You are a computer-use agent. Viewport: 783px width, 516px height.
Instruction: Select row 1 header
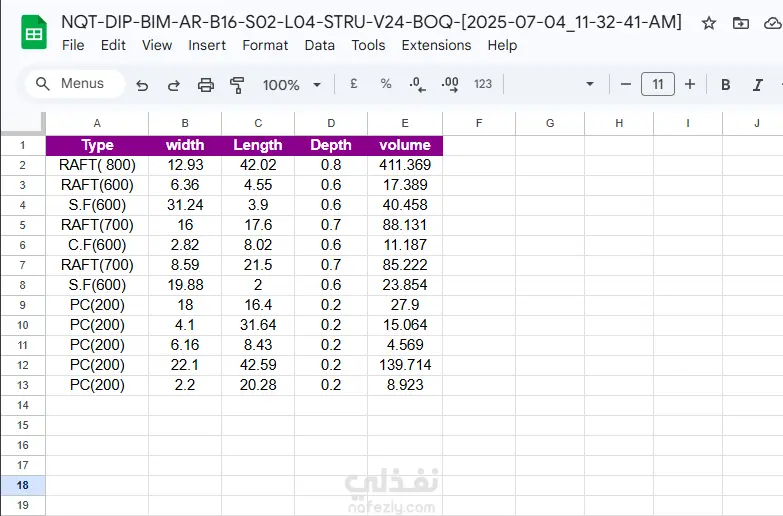23,145
